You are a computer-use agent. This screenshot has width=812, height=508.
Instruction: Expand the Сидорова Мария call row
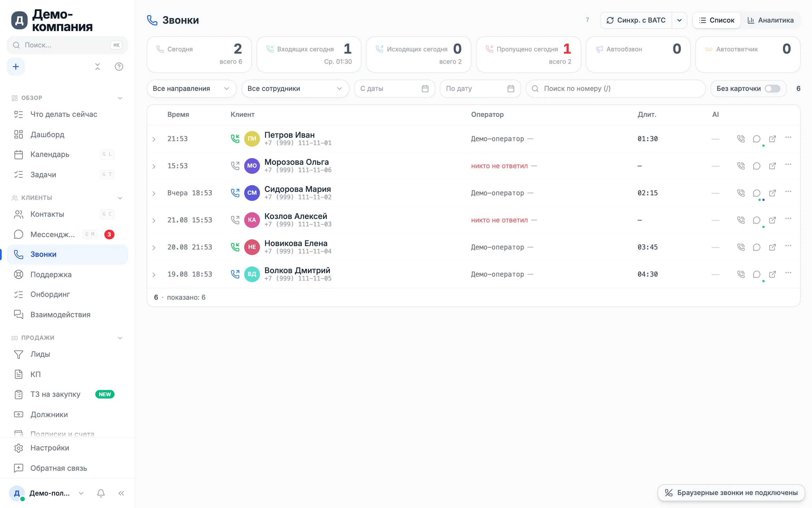click(x=154, y=193)
